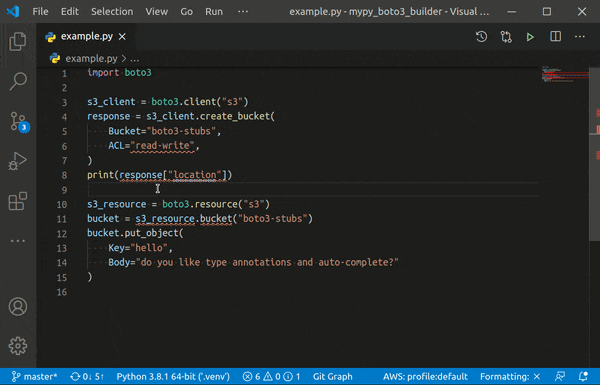The width and height of the screenshot is (600, 385).
Task: Click the editor vertical scrollbar
Action: 594,155
